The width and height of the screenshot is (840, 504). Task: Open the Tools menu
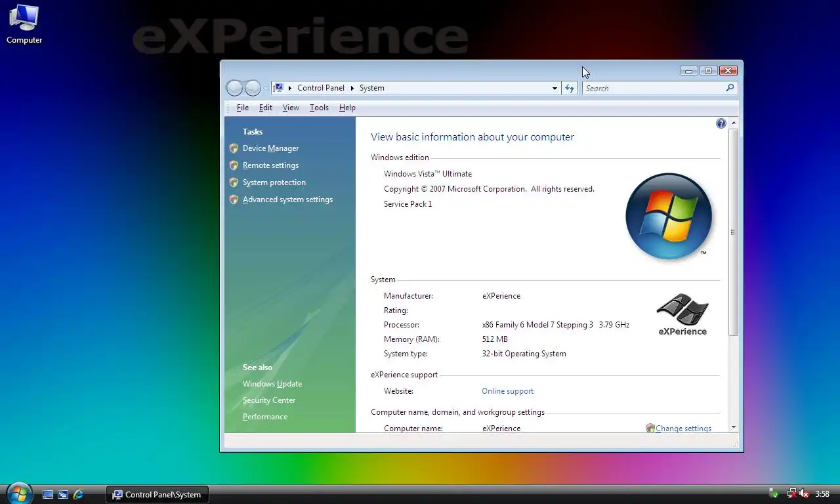coord(319,108)
